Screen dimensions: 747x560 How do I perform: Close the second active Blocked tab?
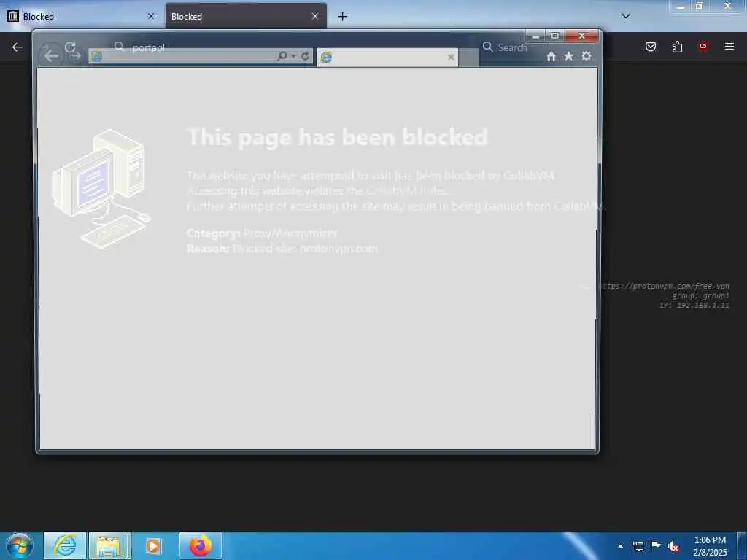tap(315, 16)
